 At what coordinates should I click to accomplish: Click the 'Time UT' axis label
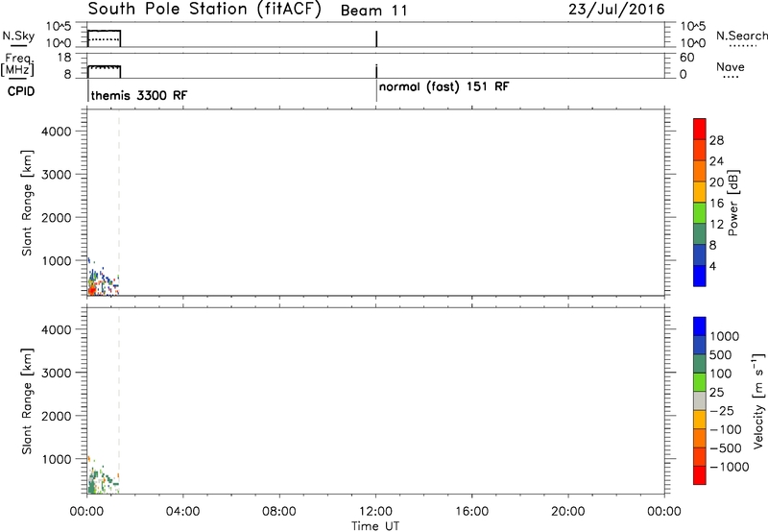point(375,526)
